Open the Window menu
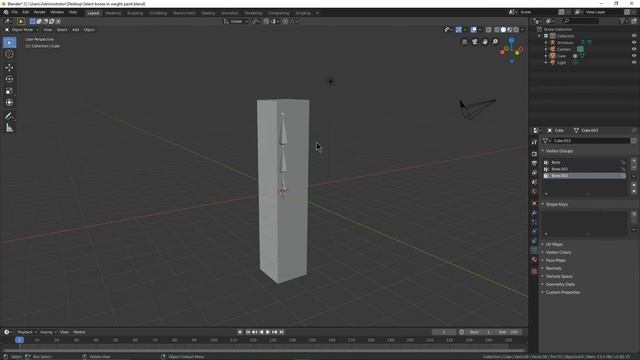This screenshot has width=640, height=360. pyautogui.click(x=57, y=12)
